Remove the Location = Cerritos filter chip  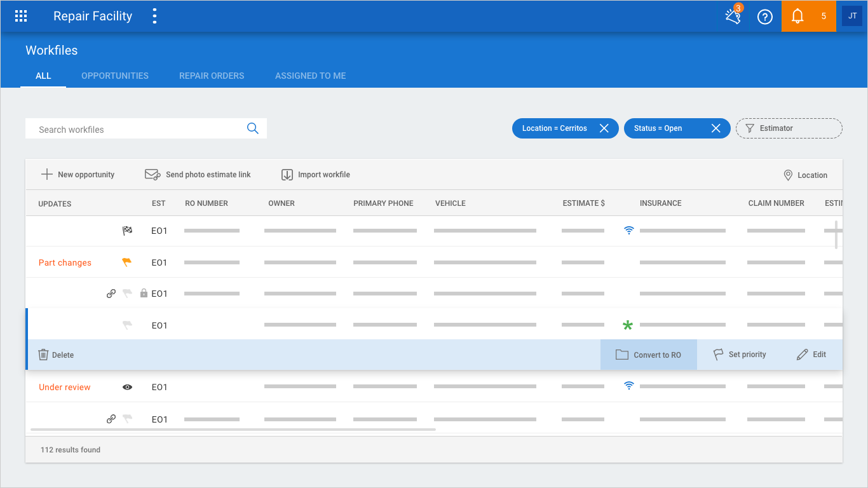[604, 128]
